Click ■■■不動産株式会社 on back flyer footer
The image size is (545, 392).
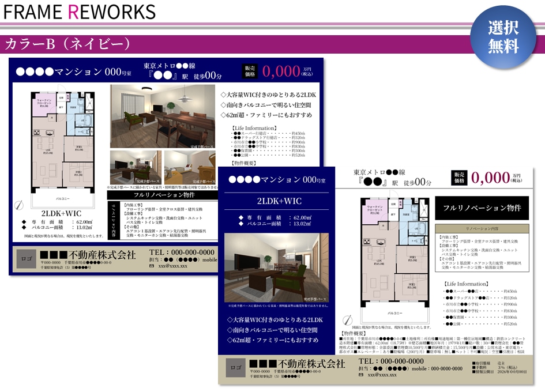[88, 255]
